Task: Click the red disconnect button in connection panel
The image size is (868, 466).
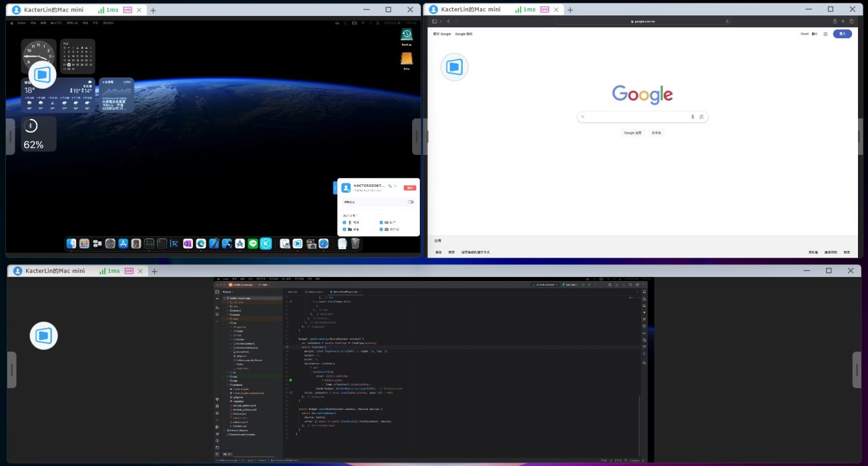Action: click(410, 188)
